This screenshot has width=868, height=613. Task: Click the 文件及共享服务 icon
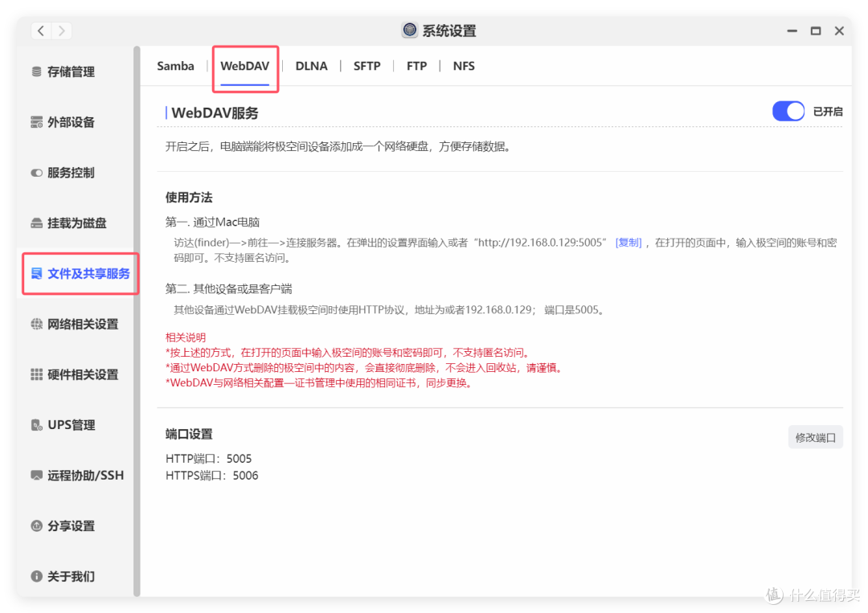point(36,273)
